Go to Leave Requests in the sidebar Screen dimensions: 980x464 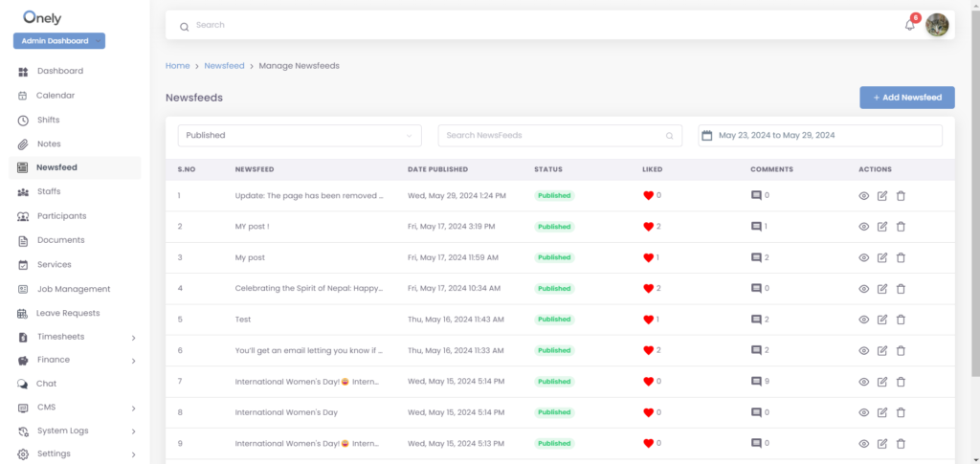point(68,313)
